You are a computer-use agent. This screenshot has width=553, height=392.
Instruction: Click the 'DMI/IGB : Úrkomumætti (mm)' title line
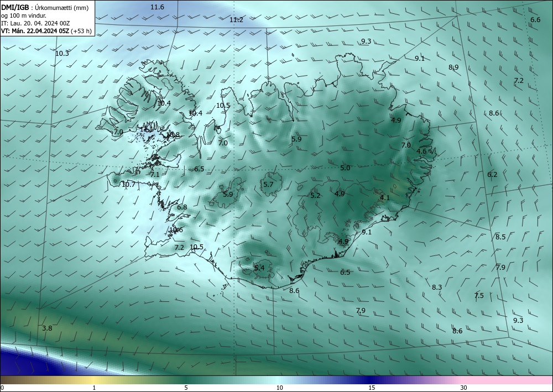(x=44, y=8)
